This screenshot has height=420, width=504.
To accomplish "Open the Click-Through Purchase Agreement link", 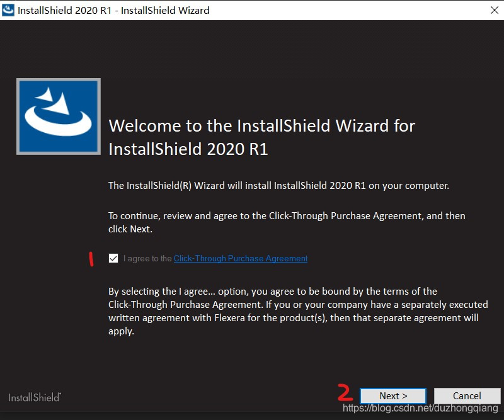I will pyautogui.click(x=241, y=258).
